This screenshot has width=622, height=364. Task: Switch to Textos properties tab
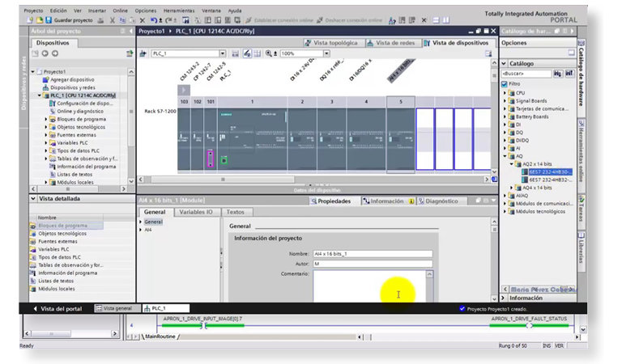point(235,212)
